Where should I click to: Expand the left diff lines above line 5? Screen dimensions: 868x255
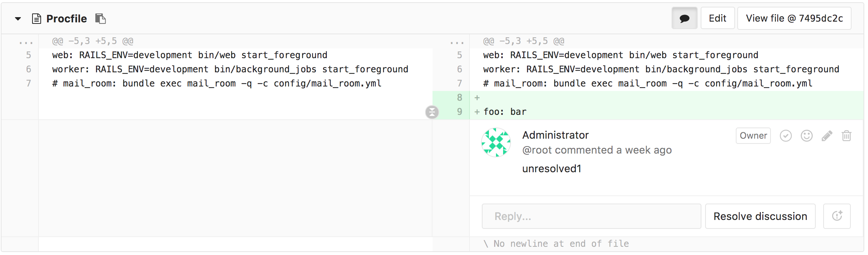click(26, 41)
